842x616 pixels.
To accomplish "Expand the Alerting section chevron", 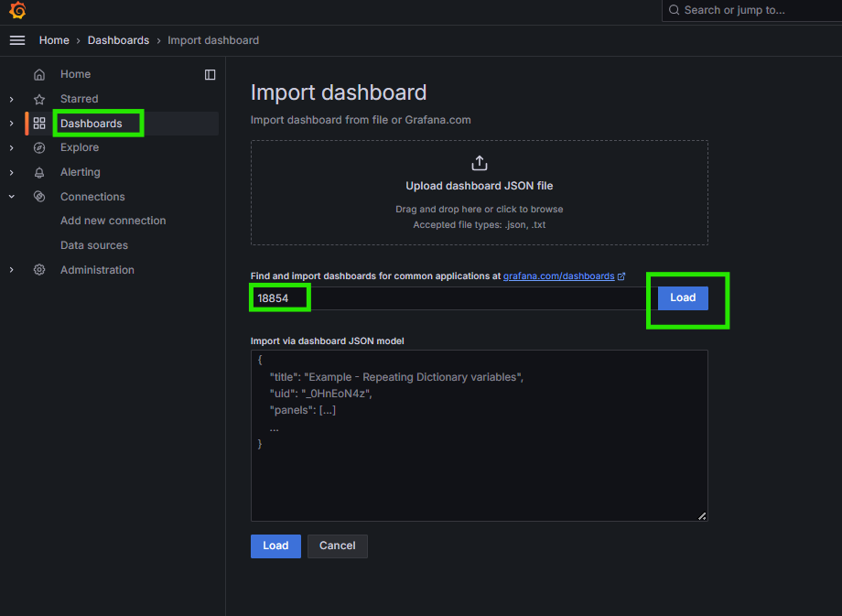I will [12, 172].
